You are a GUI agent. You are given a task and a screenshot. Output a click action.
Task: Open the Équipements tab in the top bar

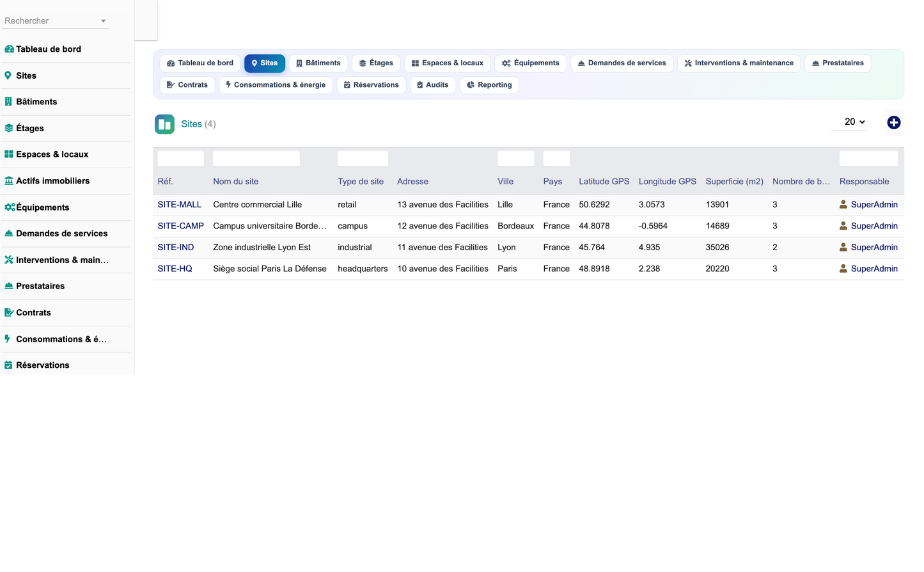[x=531, y=63]
